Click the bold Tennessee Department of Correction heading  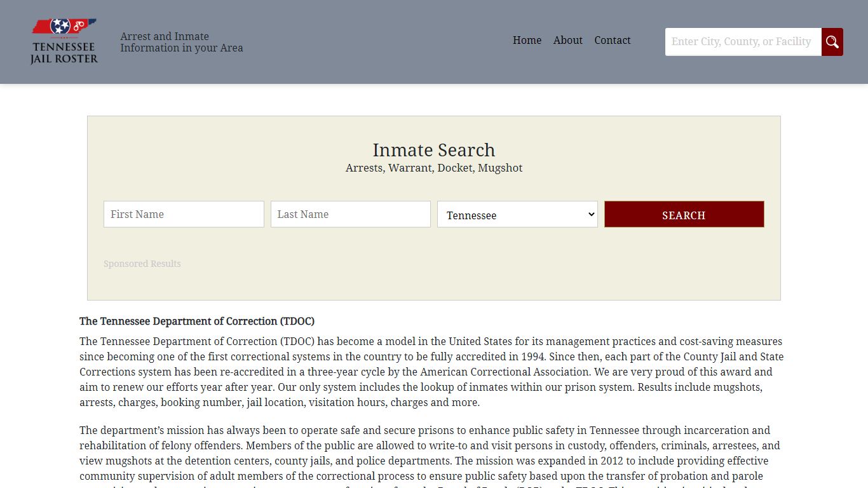pos(197,322)
